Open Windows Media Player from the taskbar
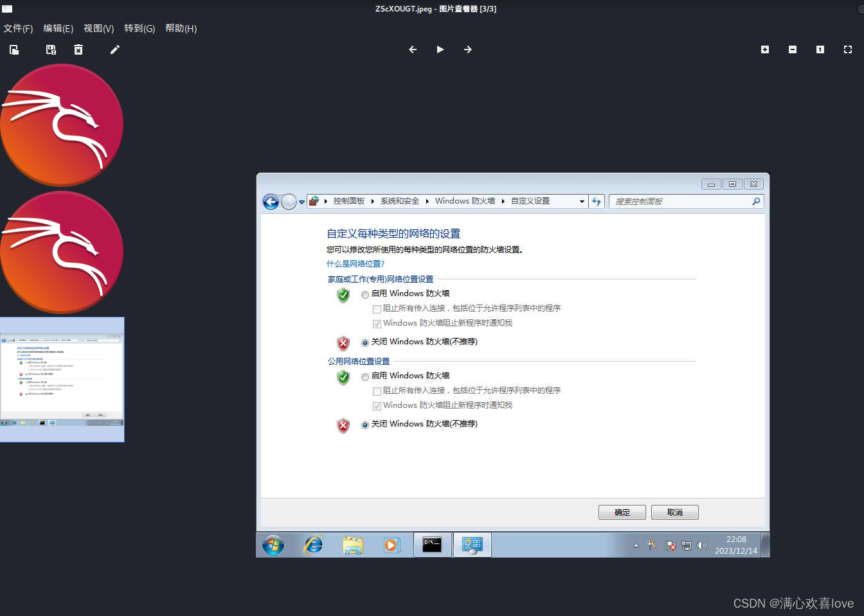 coord(392,545)
